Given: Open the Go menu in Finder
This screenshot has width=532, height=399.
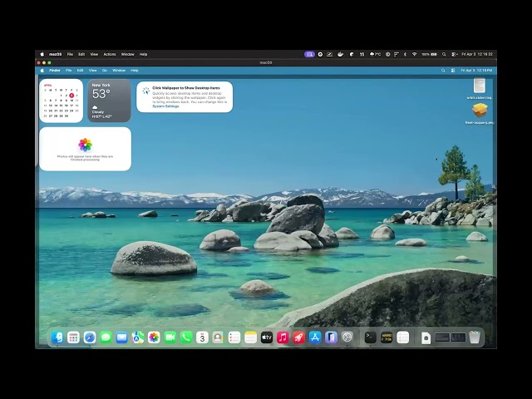Looking at the screenshot, I should [105, 70].
